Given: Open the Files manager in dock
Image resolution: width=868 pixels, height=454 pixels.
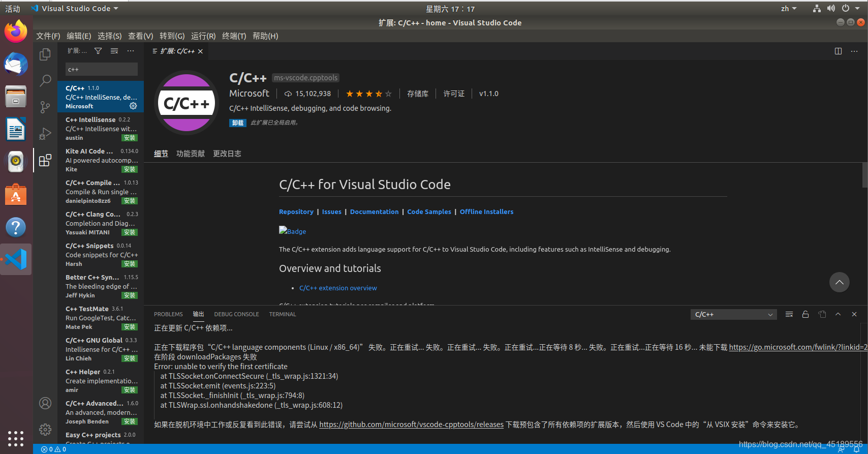Looking at the screenshot, I should pos(16,97).
